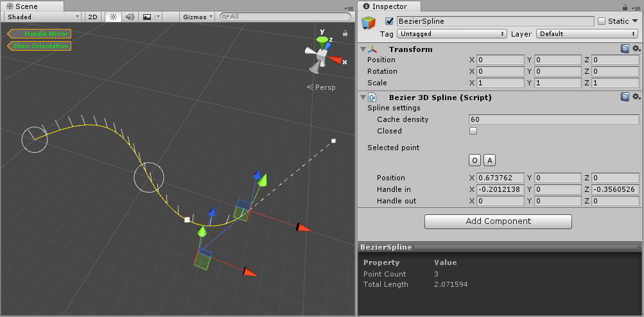644x317 pixels.
Task: Click lower gizmo red X arrow
Action: [250, 271]
